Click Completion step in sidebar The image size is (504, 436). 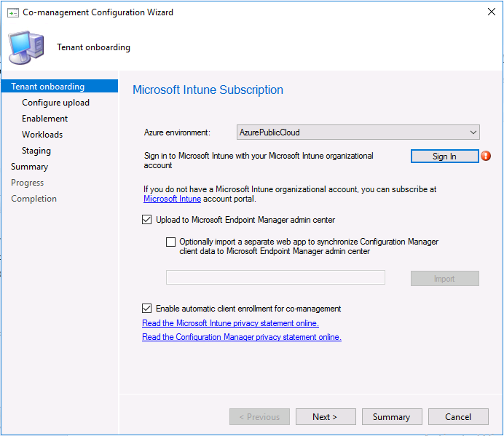pyautogui.click(x=34, y=199)
